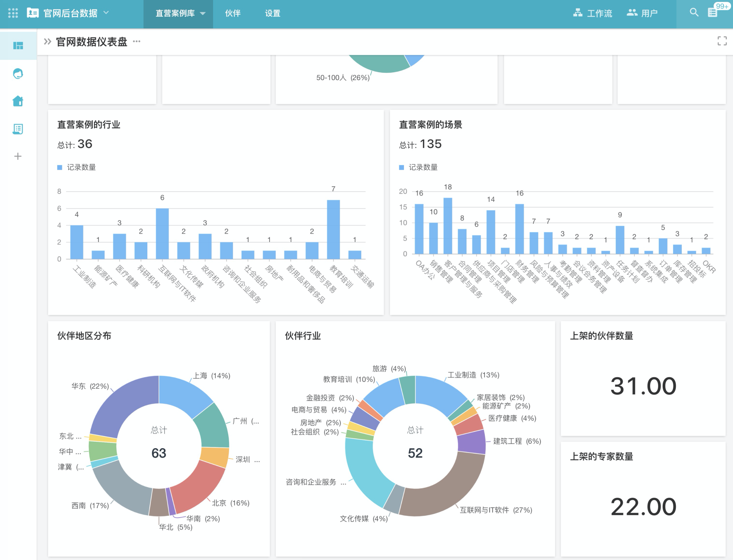Open search with magnifier icon

694,13
